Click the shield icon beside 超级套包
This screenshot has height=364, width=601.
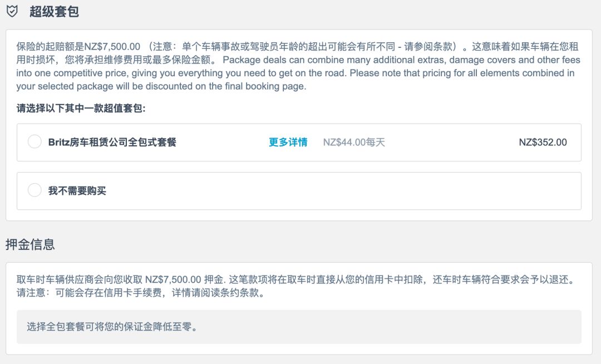(12, 11)
